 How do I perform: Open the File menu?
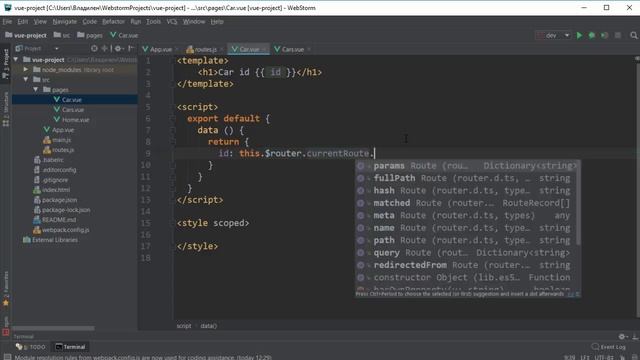tap(7, 22)
